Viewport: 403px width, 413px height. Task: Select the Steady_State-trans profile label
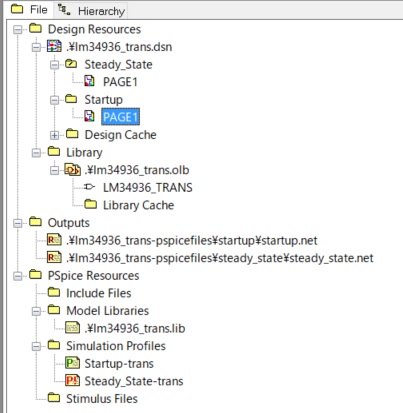[x=134, y=381]
